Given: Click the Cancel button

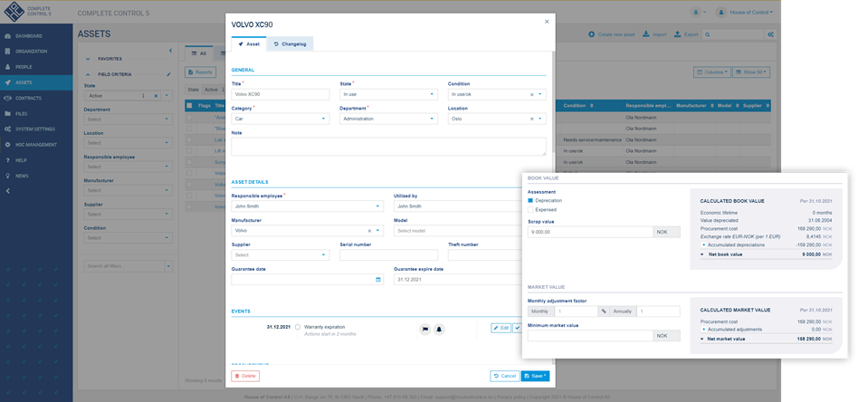Looking at the screenshot, I should click(x=504, y=376).
